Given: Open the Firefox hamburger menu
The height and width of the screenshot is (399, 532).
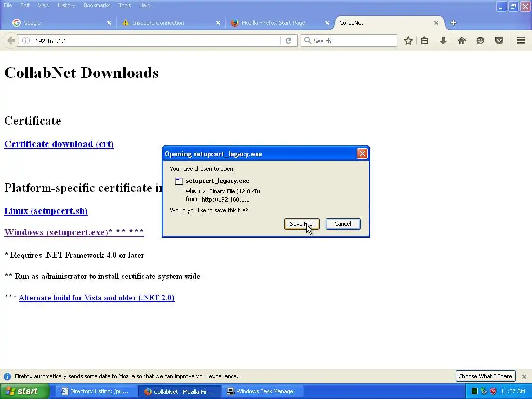Looking at the screenshot, I should (x=521, y=41).
